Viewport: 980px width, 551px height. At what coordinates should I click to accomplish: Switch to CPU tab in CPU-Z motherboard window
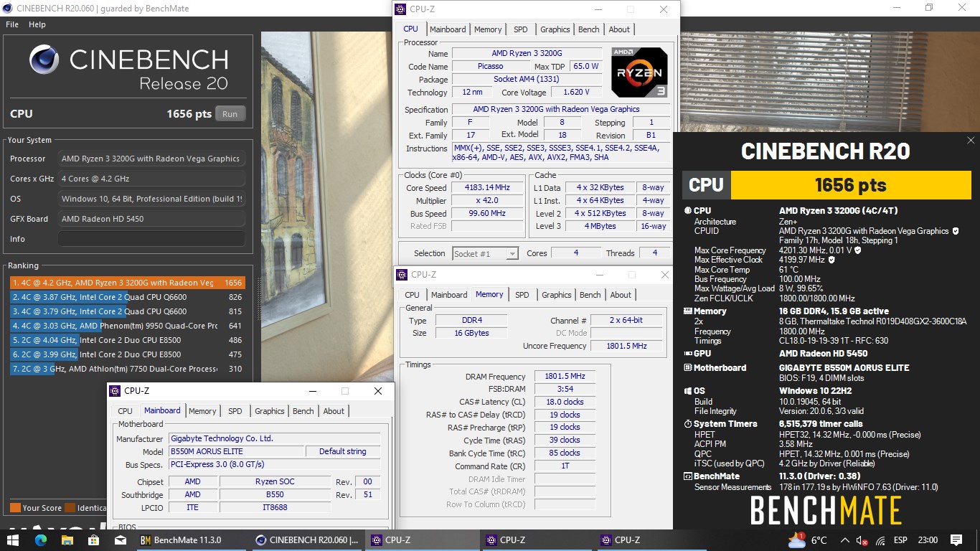[x=126, y=411]
